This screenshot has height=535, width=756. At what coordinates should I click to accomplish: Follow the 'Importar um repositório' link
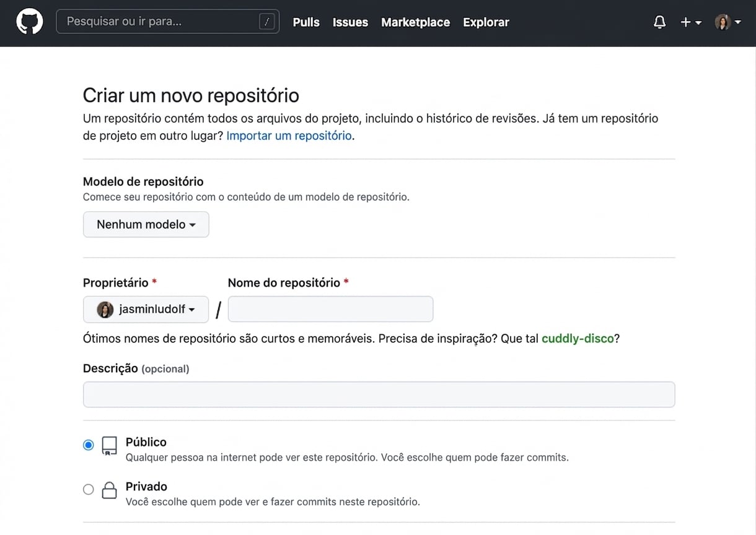tap(289, 136)
